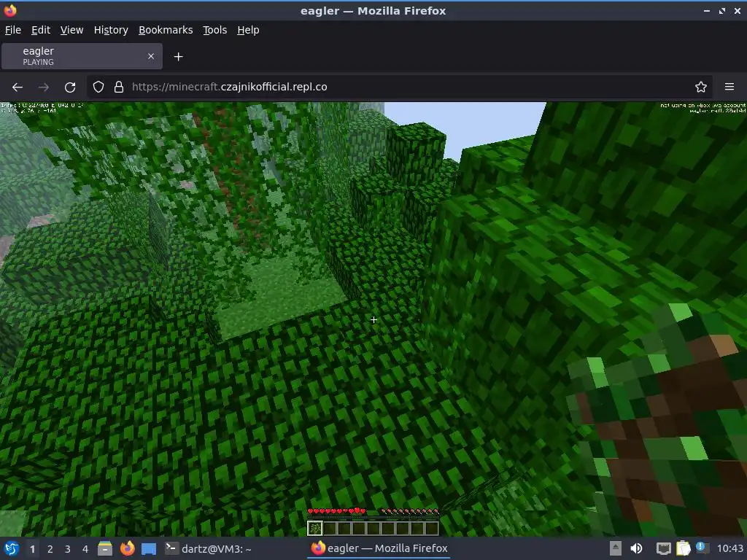Open the update notification tray icon
This screenshot has height=560, width=747.
(x=701, y=548)
